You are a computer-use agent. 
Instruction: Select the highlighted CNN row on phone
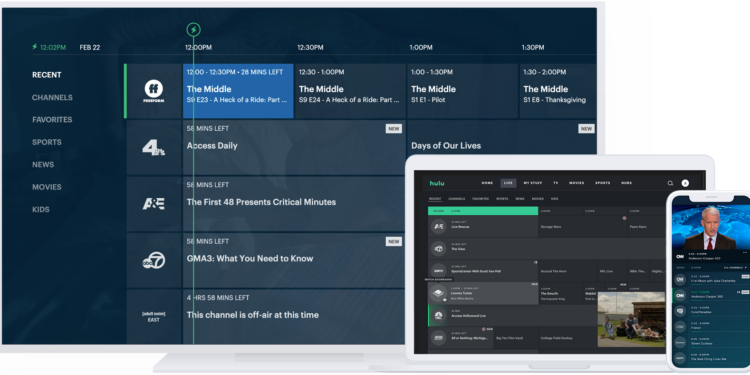click(711, 295)
